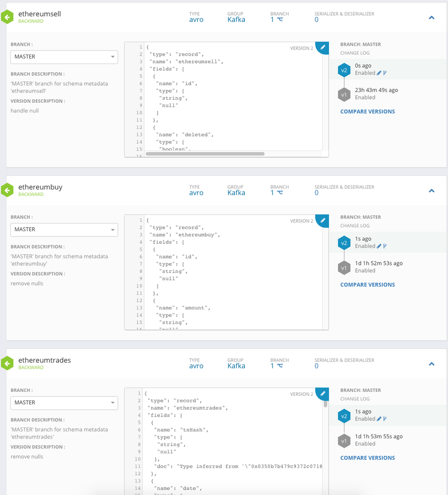Viewport: 448px width, 495px height.
Task: Edit the ethereumsell schema via pencil corner icon
Action: coord(323,47)
